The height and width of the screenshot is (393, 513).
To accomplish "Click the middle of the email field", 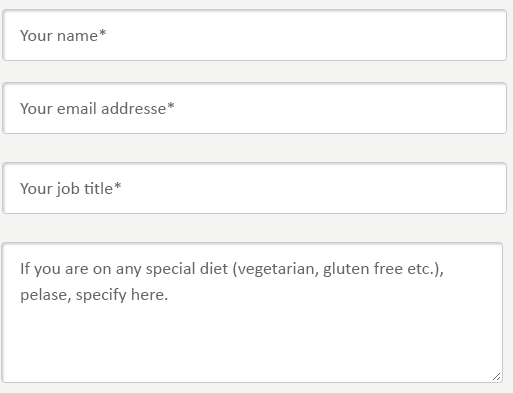I will pyautogui.click(x=254, y=108).
